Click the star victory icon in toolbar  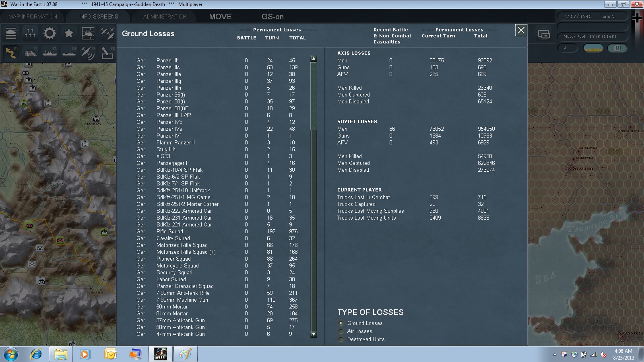(x=69, y=33)
